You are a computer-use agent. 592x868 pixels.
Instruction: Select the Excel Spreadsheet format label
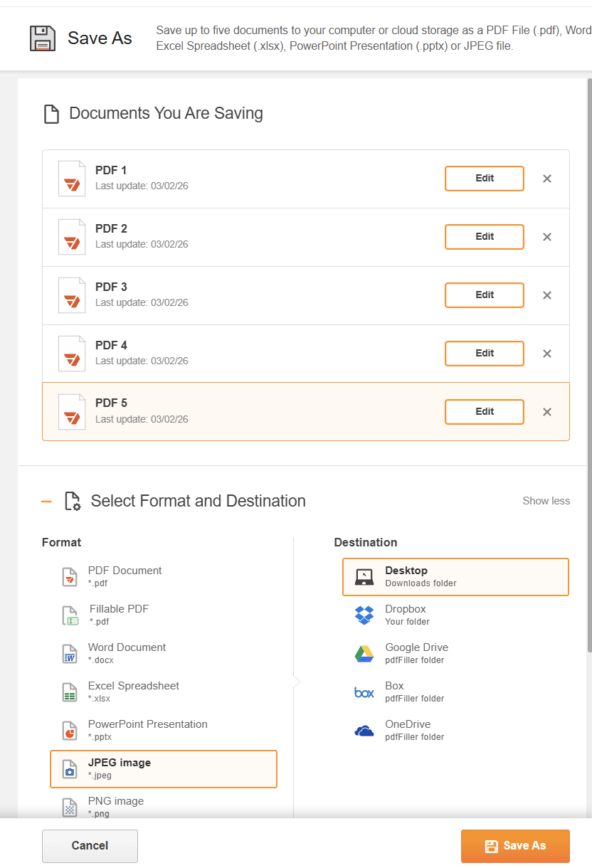134,686
